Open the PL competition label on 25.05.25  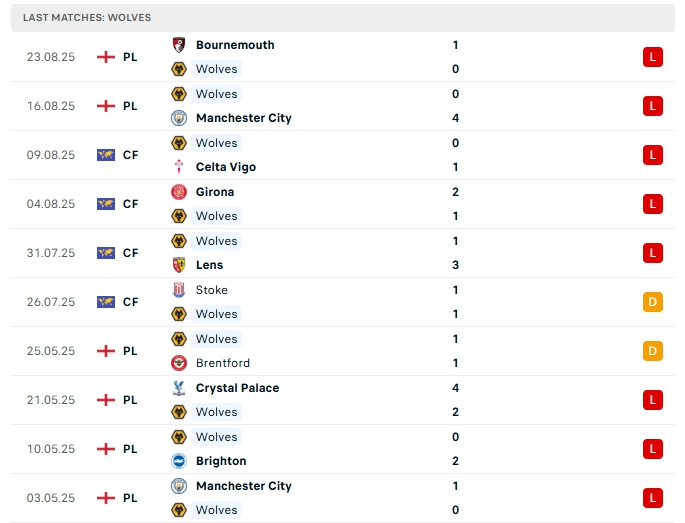130,351
